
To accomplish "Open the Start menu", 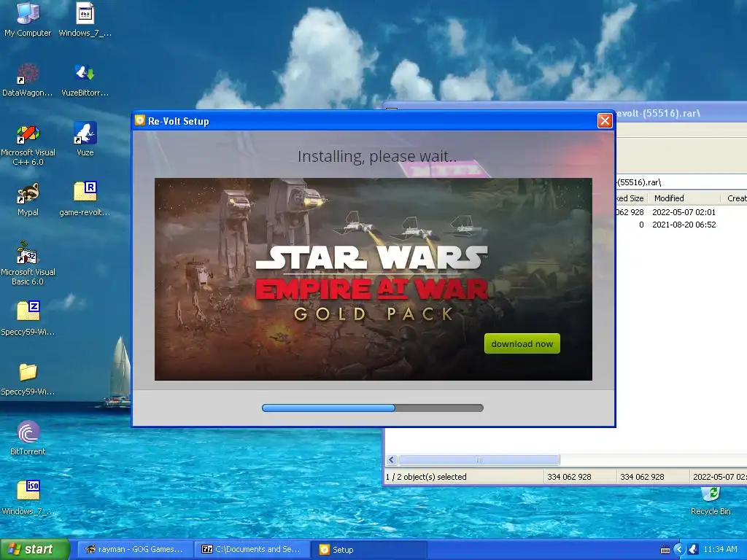I will 35,550.
